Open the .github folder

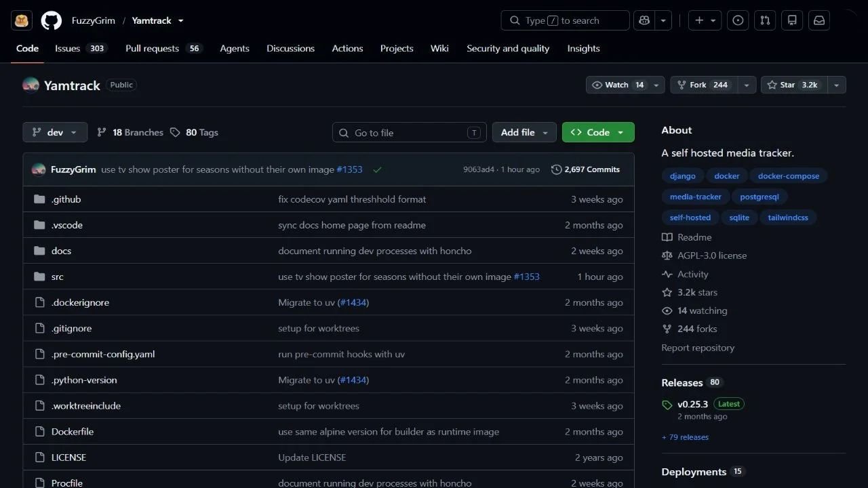(66, 199)
